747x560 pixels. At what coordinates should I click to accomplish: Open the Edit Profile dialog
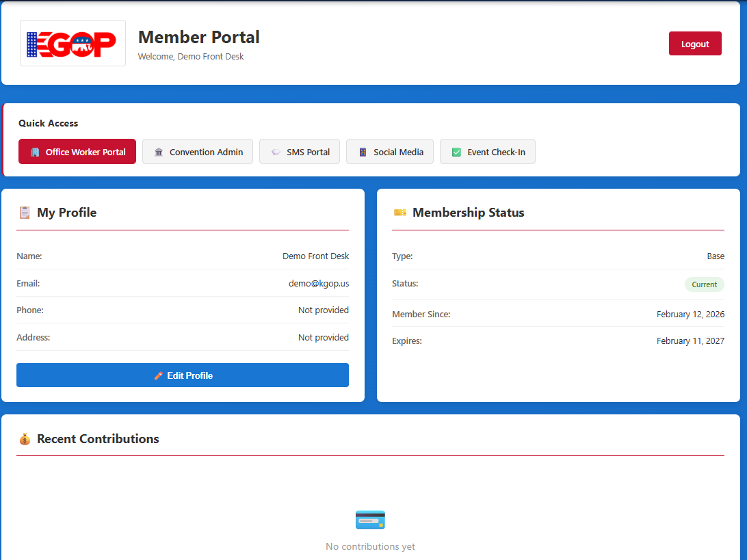coord(183,375)
